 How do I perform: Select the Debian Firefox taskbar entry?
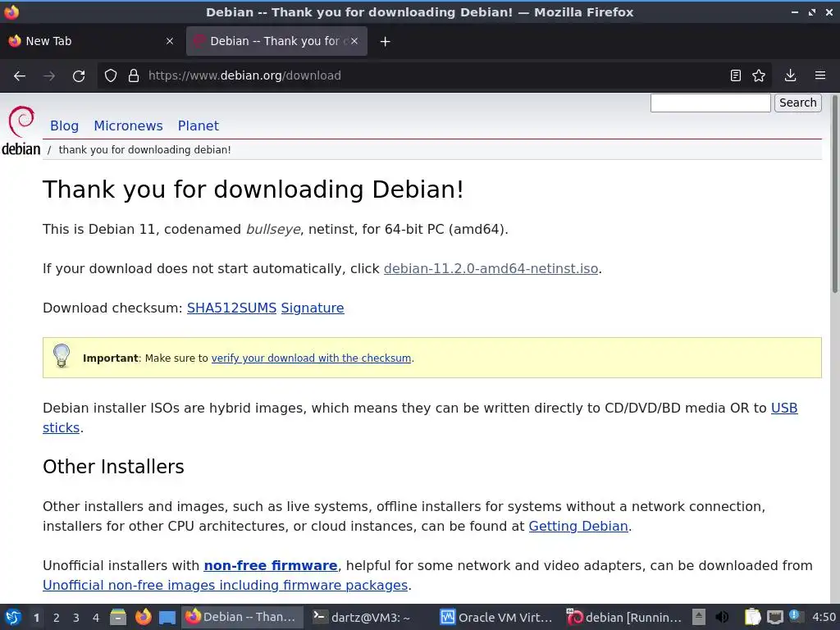point(242,617)
